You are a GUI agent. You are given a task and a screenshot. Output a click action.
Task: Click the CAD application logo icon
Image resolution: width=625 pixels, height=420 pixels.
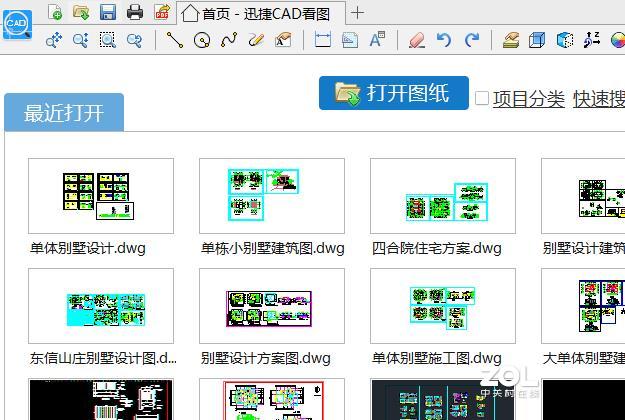click(17, 25)
